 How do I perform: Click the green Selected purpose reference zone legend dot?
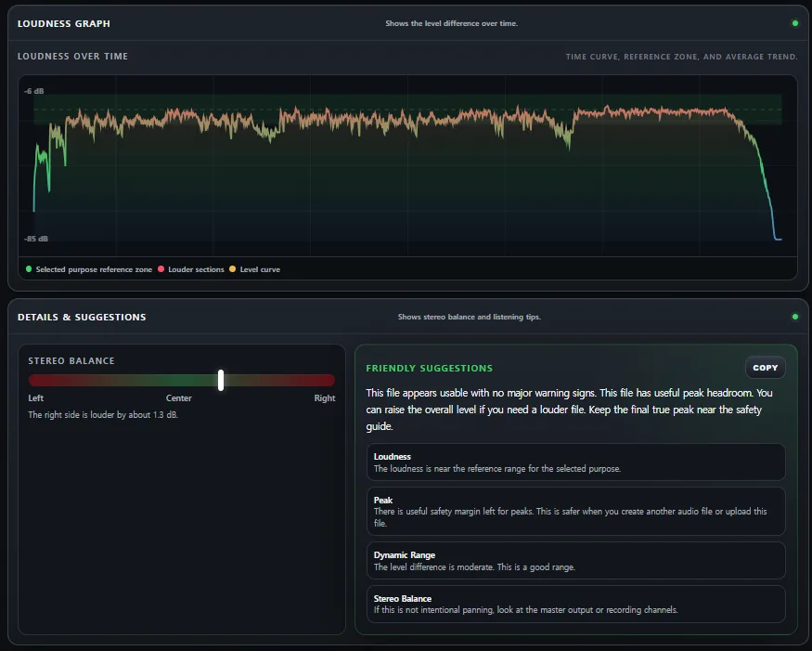29,269
